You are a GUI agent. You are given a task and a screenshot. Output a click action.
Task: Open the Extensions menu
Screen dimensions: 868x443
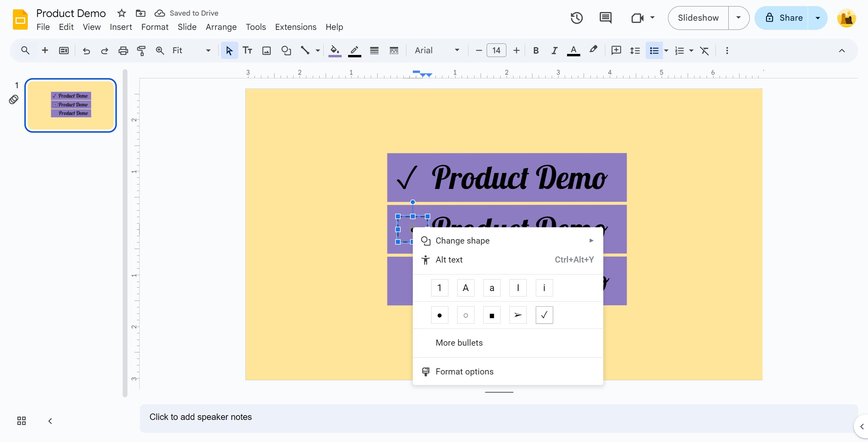coord(296,27)
